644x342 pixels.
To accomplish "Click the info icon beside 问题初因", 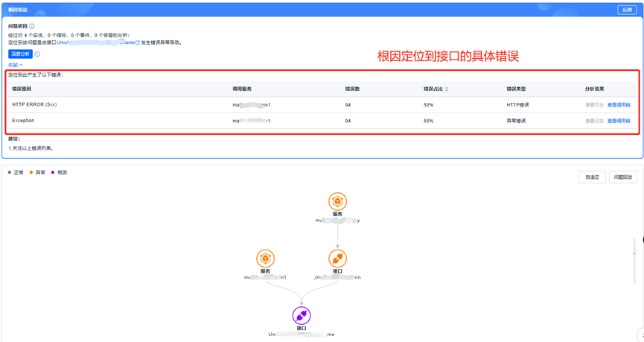I will point(32,26).
